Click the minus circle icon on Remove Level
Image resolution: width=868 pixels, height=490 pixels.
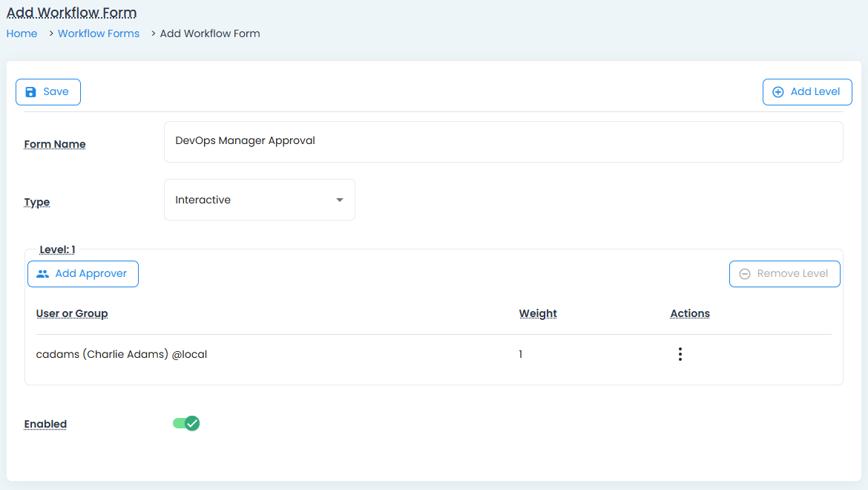coord(744,274)
